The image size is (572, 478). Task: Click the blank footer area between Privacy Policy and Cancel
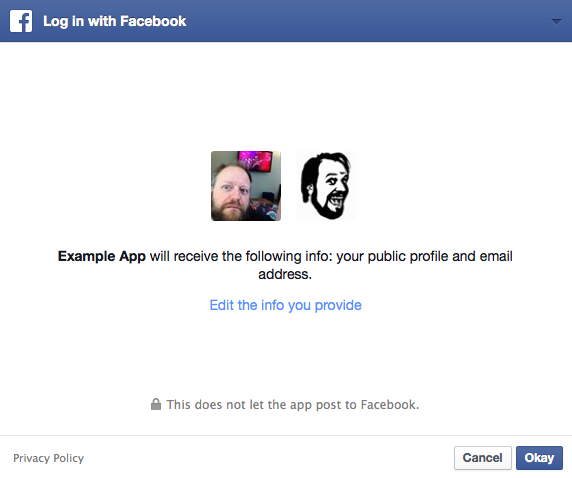(x=269, y=458)
